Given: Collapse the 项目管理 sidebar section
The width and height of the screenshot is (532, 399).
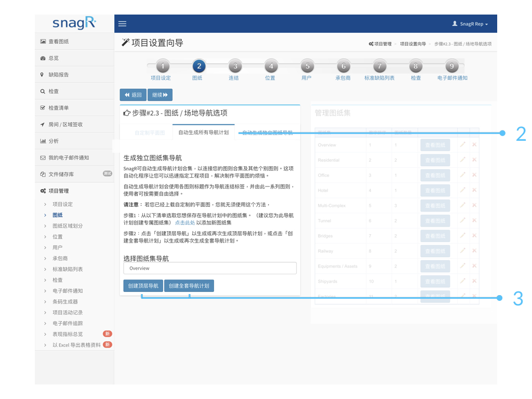Looking at the screenshot, I should [74, 191].
